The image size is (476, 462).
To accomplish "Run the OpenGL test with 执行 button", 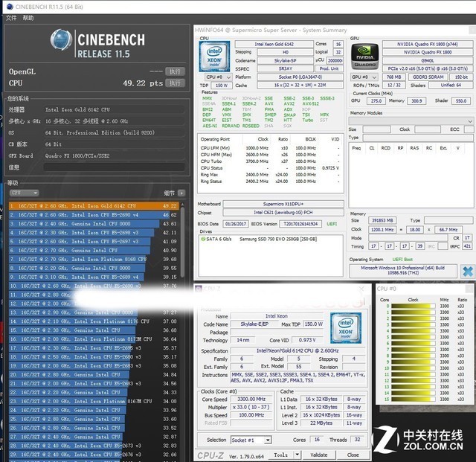I will pyautogui.click(x=174, y=71).
